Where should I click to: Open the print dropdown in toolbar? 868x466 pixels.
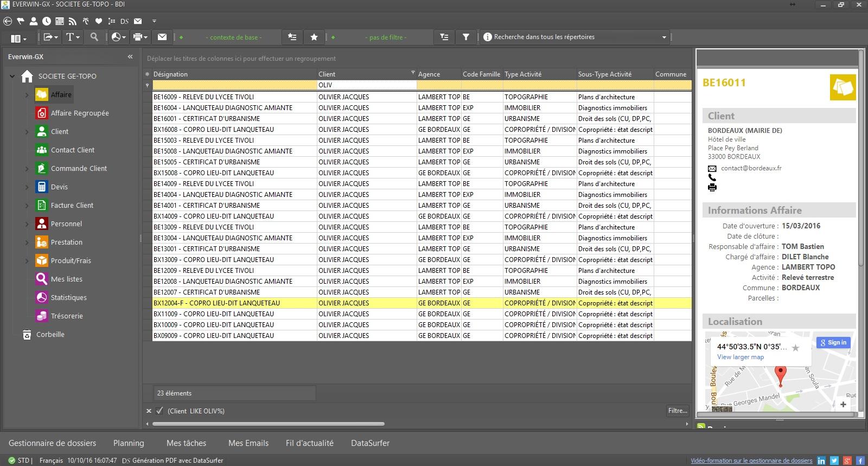coord(141,37)
